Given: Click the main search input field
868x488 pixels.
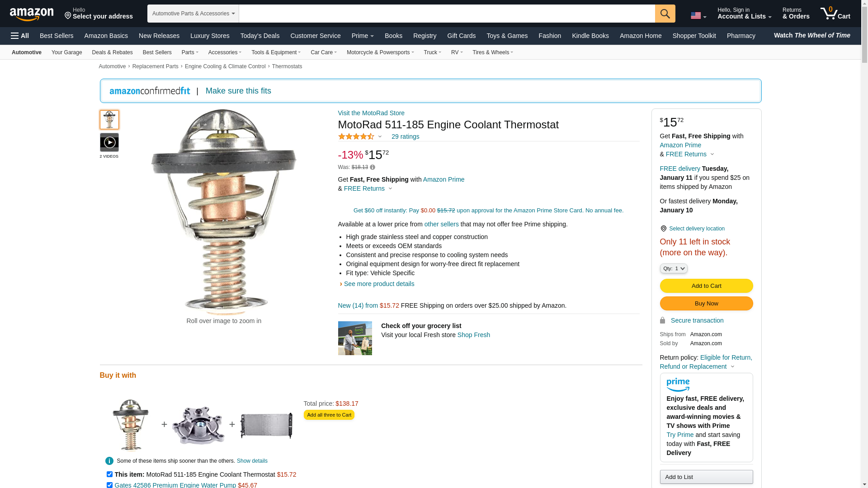Looking at the screenshot, I should 447,14.
